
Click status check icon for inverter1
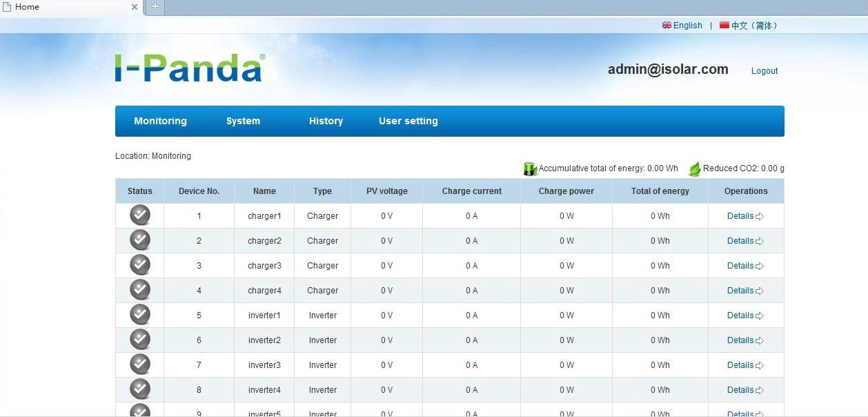click(140, 315)
